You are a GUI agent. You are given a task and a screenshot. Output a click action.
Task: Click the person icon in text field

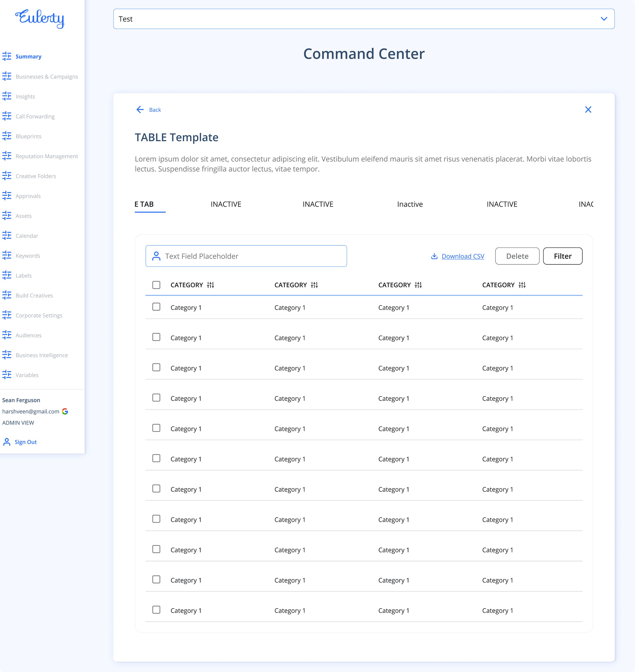coord(156,256)
